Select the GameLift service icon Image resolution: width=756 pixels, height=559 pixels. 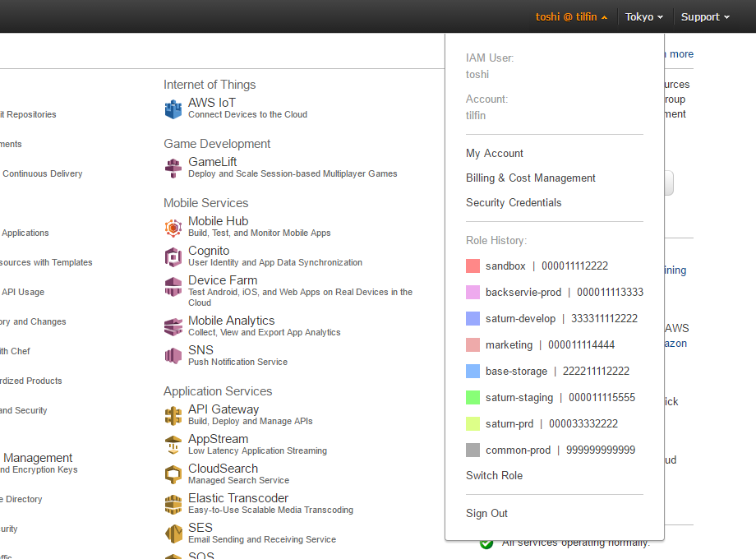(x=173, y=167)
